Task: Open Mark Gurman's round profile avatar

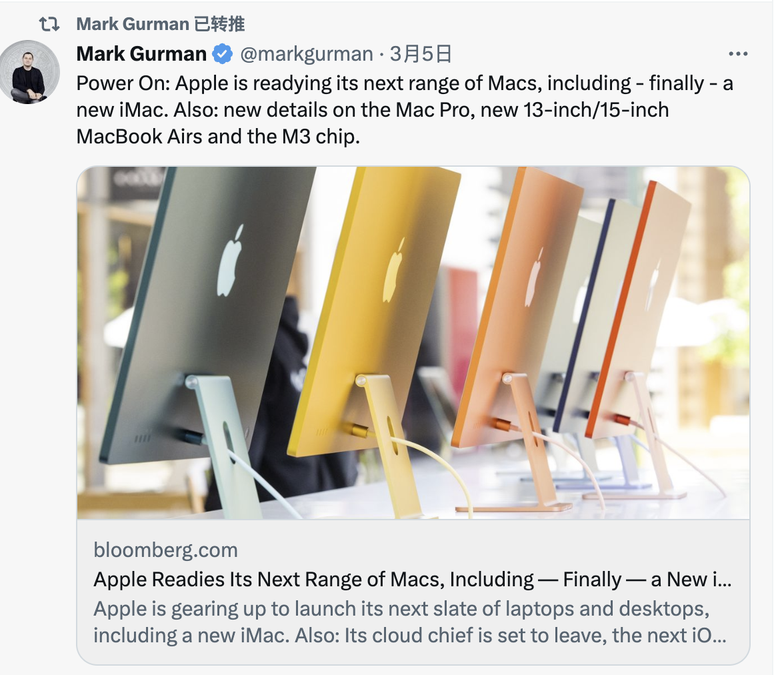Action: 29,72
